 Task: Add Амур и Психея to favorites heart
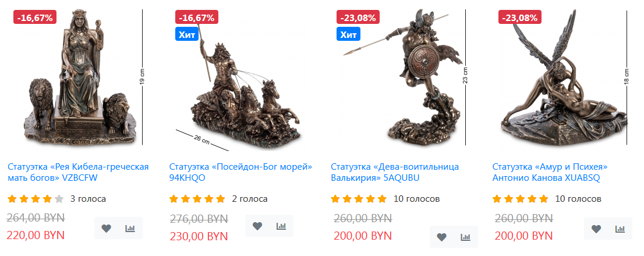pos(596,229)
